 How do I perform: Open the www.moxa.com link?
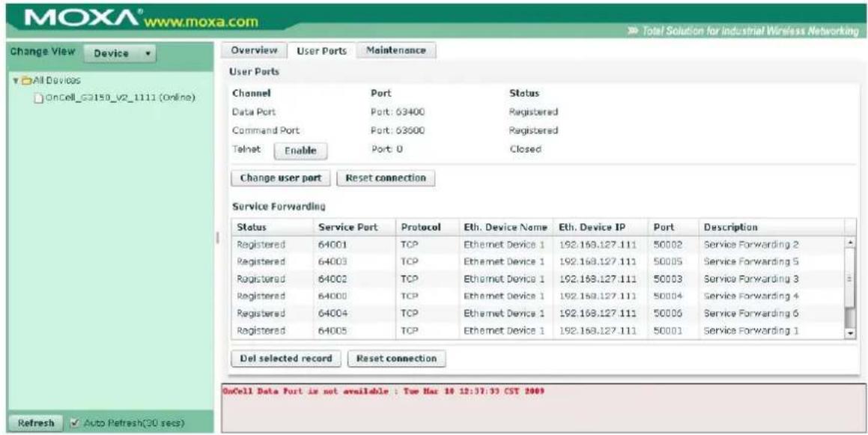click(201, 22)
